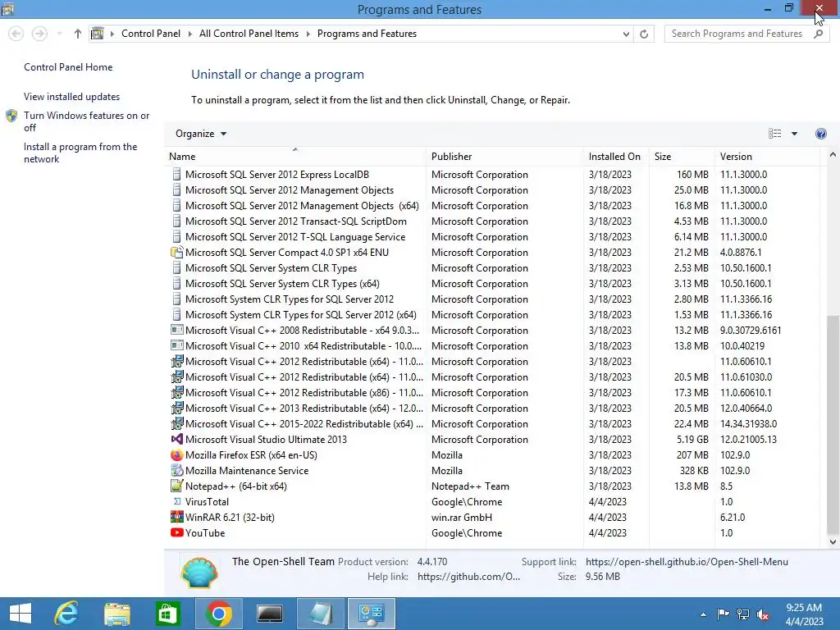Click the SQL Server Compact 4.0 icon

click(177, 252)
